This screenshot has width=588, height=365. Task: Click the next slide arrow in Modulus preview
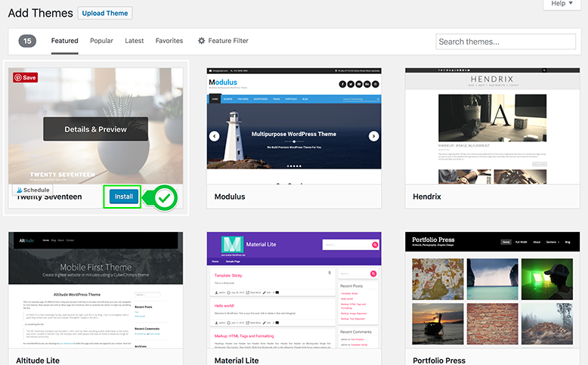pyautogui.click(x=373, y=136)
